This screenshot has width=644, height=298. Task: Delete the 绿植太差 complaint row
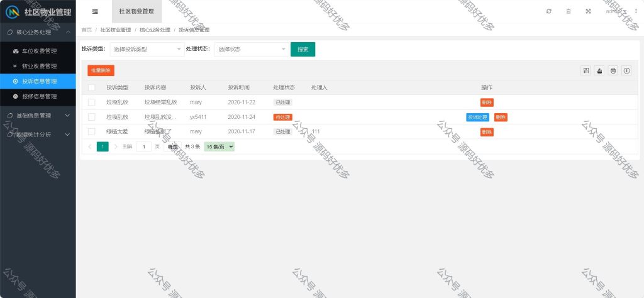[487, 132]
